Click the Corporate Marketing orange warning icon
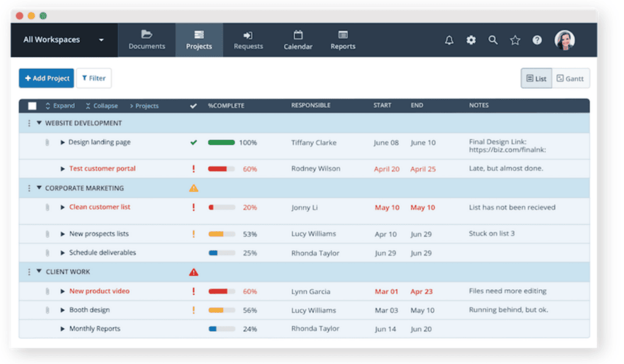 pyautogui.click(x=194, y=189)
